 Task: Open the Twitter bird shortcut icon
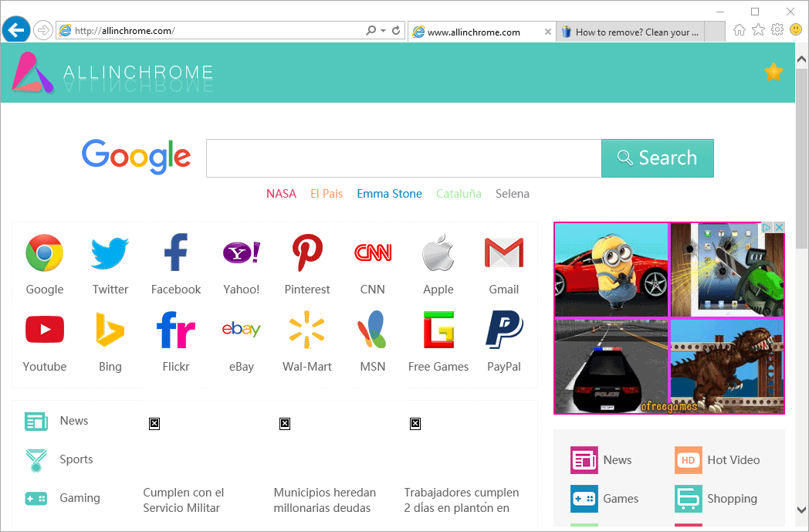click(x=110, y=252)
